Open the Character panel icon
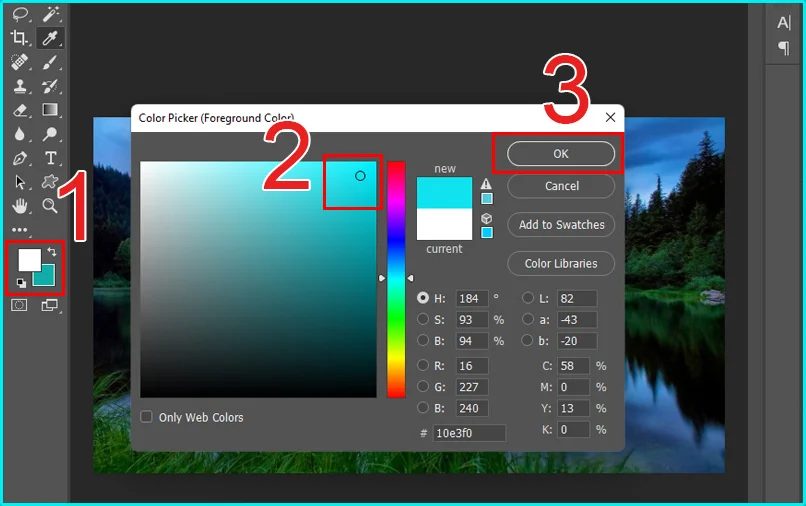 [783, 23]
